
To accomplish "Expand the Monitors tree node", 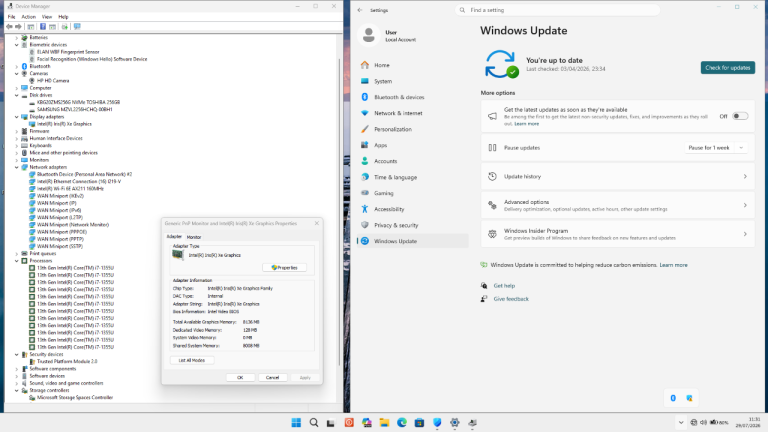I will point(17,160).
